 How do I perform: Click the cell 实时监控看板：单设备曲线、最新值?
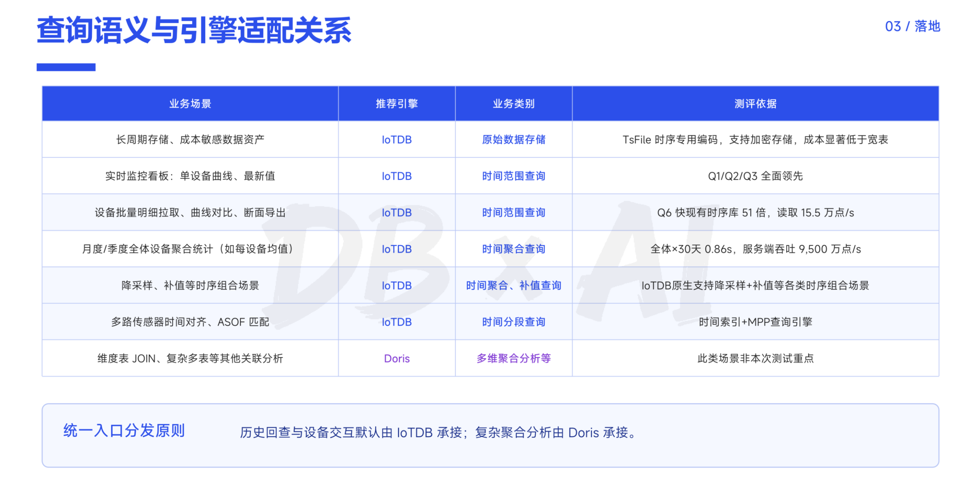[190, 175]
